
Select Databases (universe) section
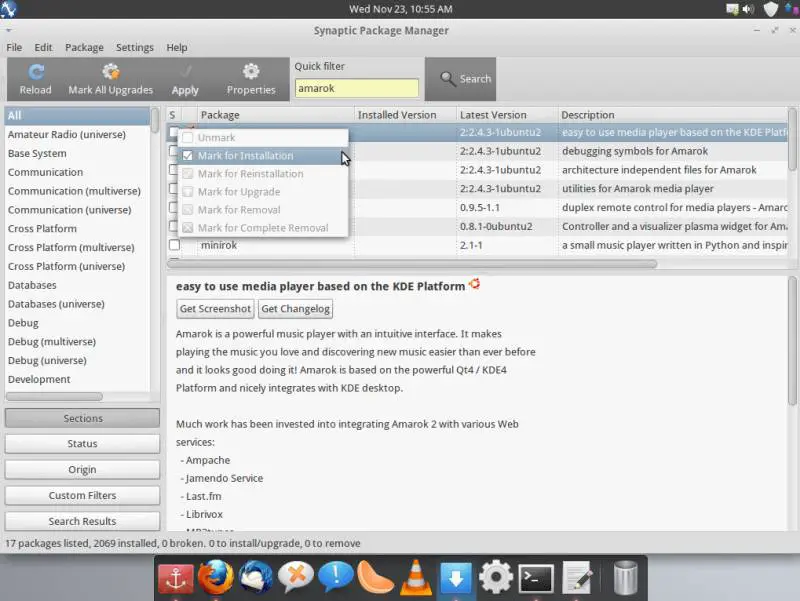coord(77,304)
